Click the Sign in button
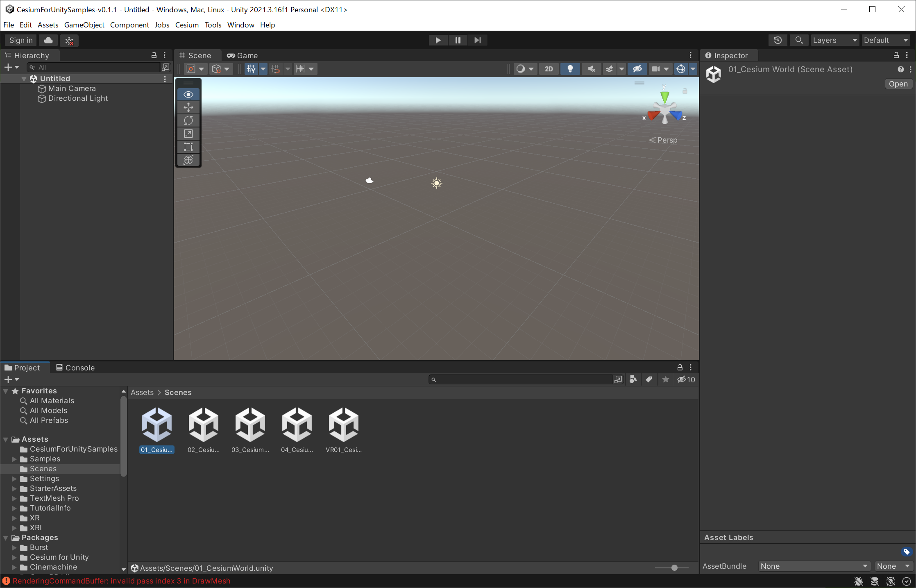Image resolution: width=916 pixels, height=588 pixels. click(20, 40)
